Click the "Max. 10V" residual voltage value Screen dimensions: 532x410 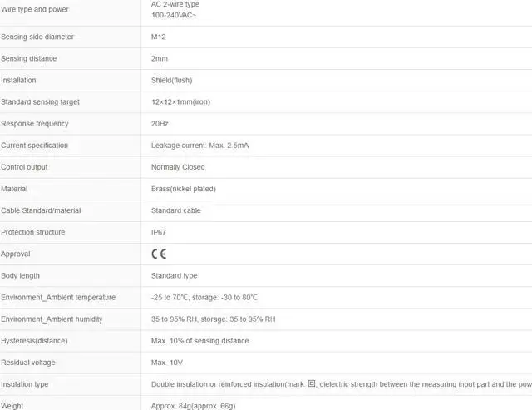click(167, 363)
